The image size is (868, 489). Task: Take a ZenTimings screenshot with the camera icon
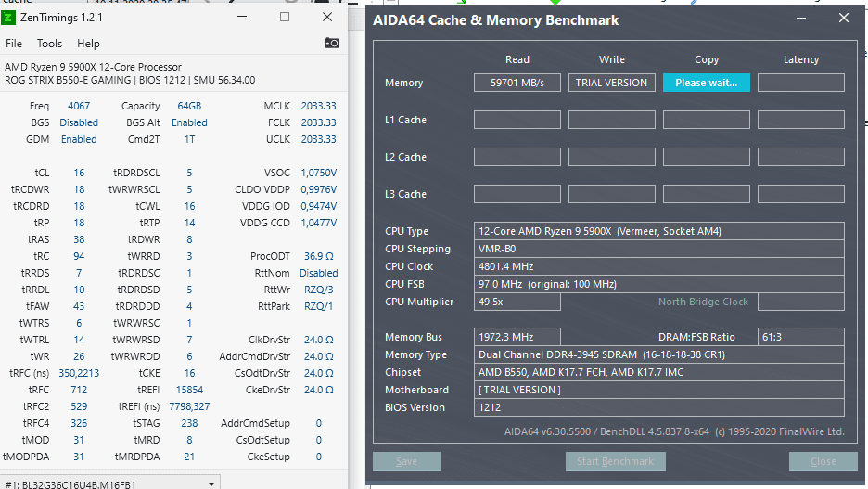(x=332, y=44)
